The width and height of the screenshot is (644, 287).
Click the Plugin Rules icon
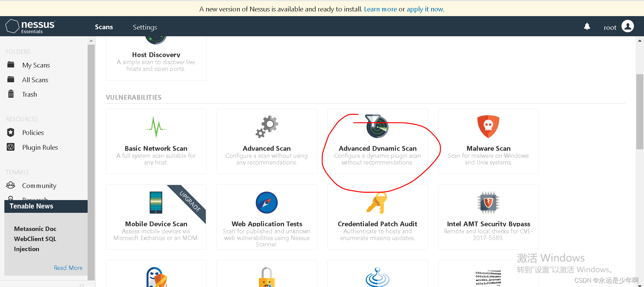(11, 147)
